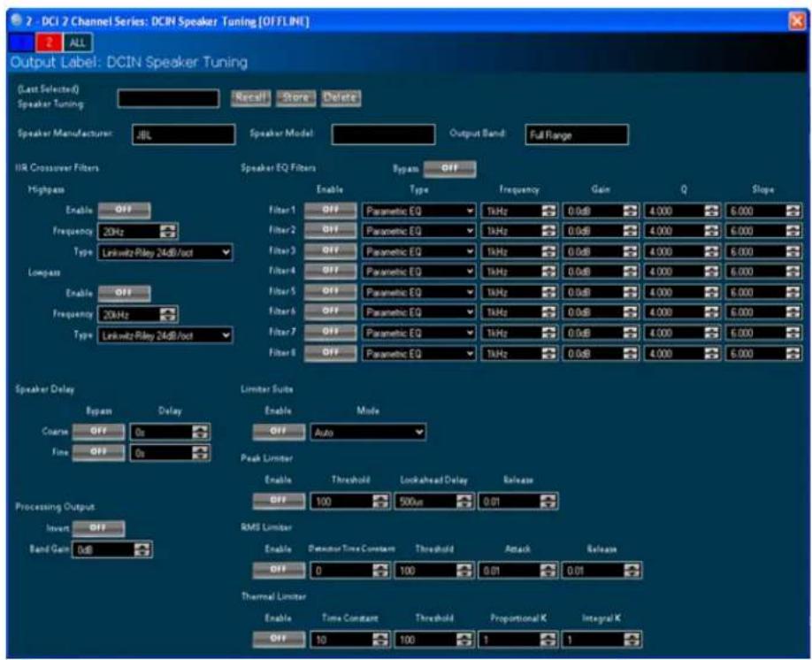Toggle Filter 8 enable switch
Viewport: 812px width, 660px height.
point(331,353)
